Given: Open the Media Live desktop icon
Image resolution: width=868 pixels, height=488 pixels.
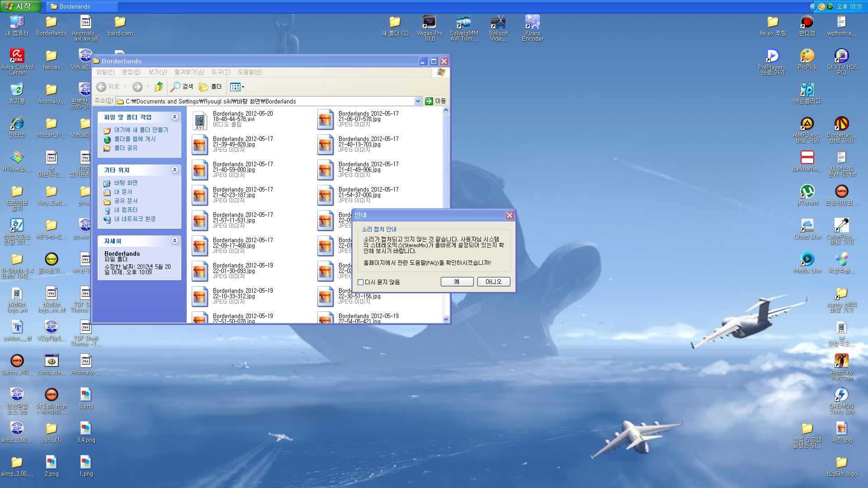Looking at the screenshot, I should 807,263.
